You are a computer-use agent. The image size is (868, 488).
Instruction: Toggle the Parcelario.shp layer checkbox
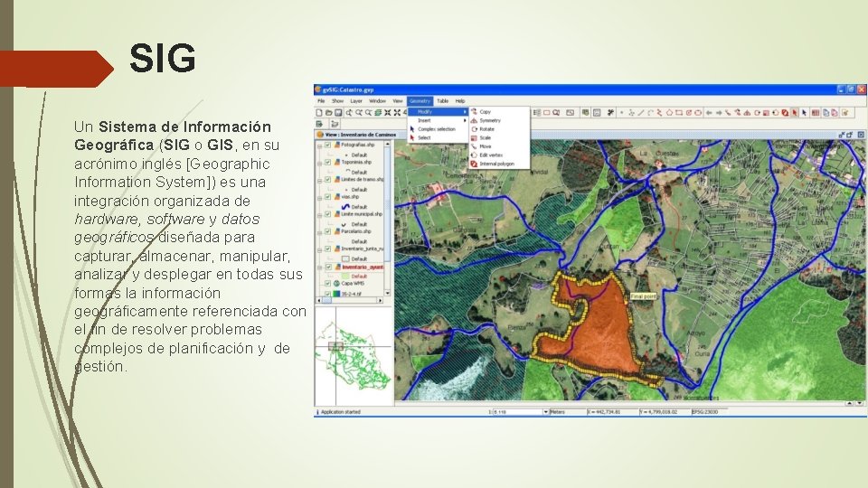(327, 231)
